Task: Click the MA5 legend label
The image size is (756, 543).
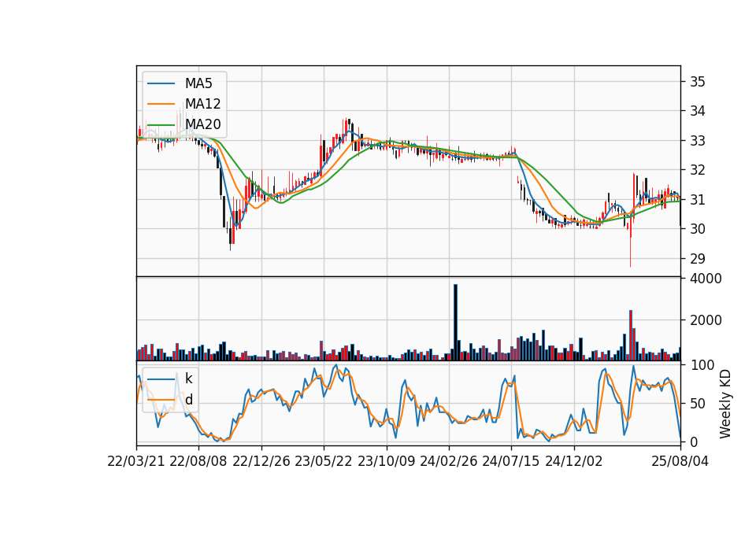Action: click(x=198, y=83)
